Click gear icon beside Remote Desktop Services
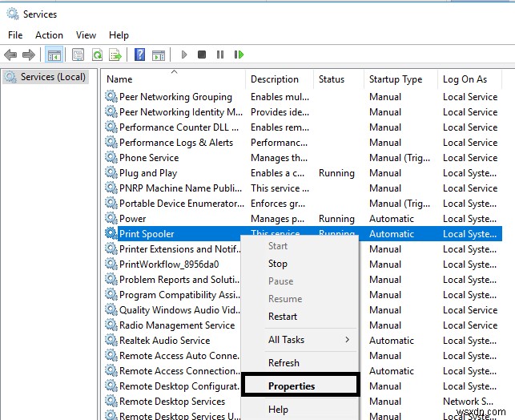 tap(111, 402)
